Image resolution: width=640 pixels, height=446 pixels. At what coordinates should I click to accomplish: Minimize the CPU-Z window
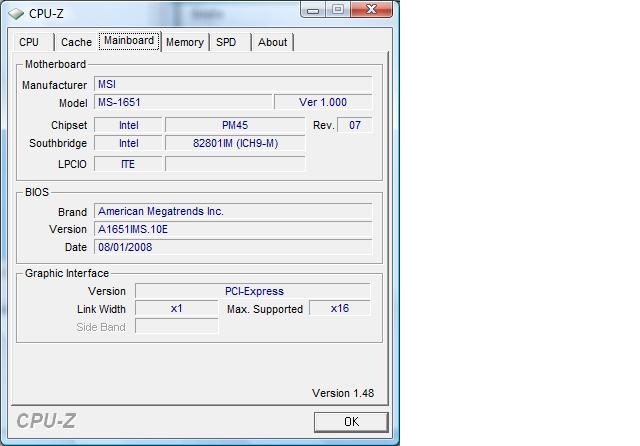point(313,10)
